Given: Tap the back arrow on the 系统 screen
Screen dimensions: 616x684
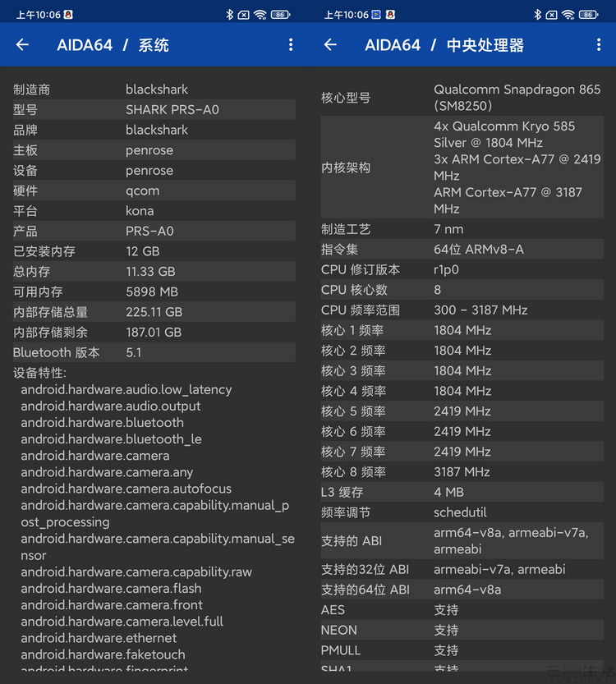Looking at the screenshot, I should [x=22, y=44].
